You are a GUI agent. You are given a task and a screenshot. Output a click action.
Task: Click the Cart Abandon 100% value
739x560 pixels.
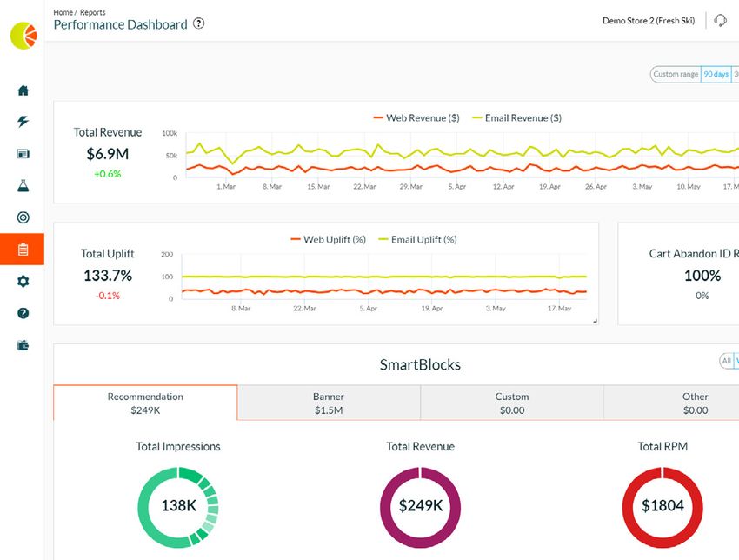tap(702, 276)
